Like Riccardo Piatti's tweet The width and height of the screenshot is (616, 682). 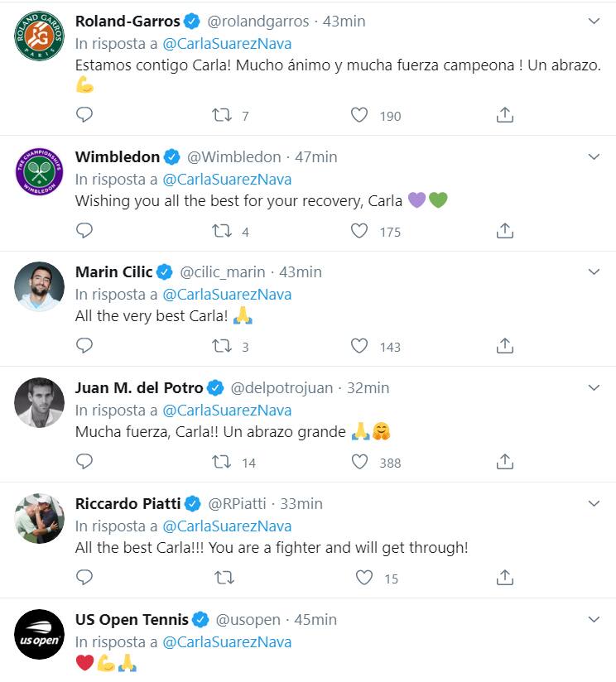359,579
